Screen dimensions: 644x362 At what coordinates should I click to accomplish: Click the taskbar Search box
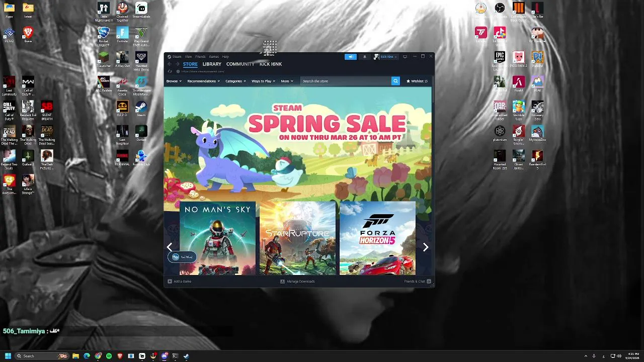click(42, 356)
